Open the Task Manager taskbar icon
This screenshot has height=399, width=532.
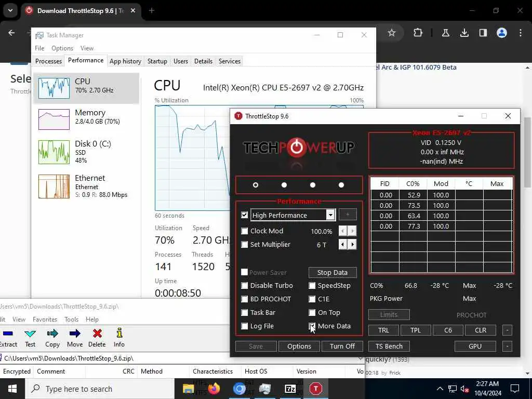[264, 389]
